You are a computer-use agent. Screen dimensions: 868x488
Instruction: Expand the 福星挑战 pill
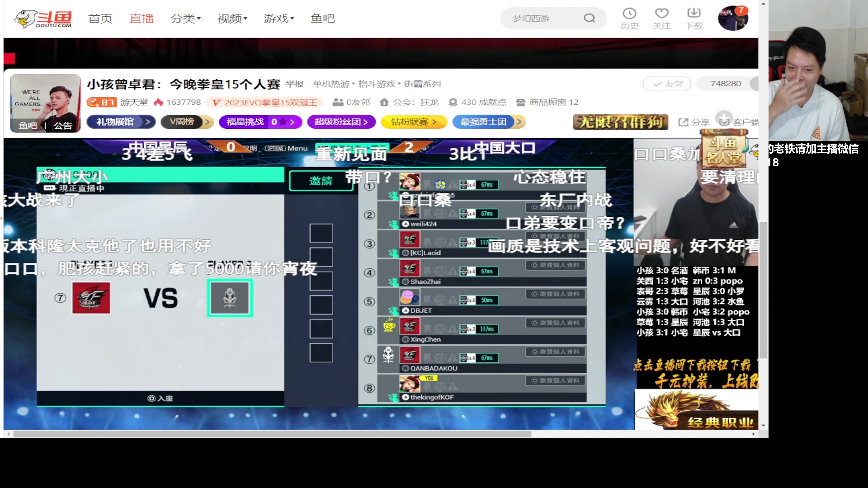[260, 122]
